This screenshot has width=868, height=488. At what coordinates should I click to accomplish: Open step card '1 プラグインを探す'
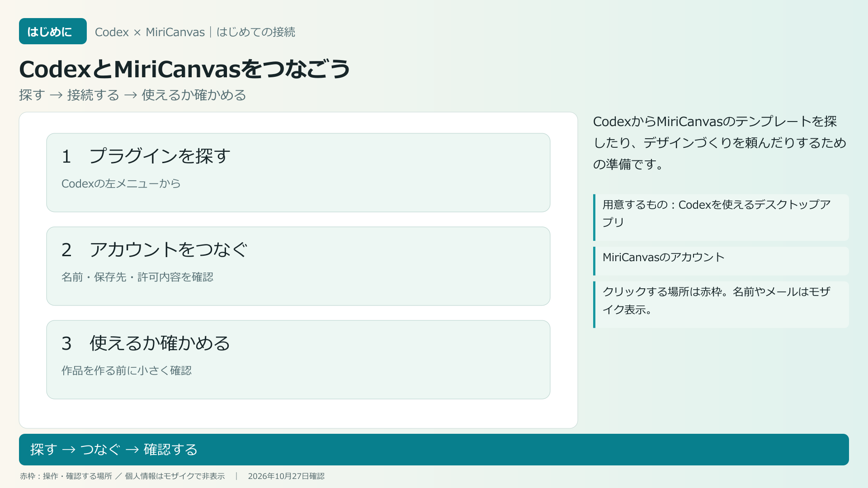pos(298,173)
